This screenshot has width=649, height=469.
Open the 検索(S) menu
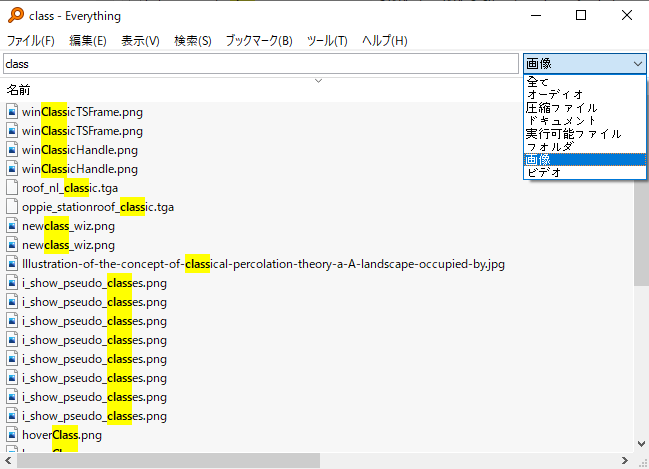click(193, 41)
